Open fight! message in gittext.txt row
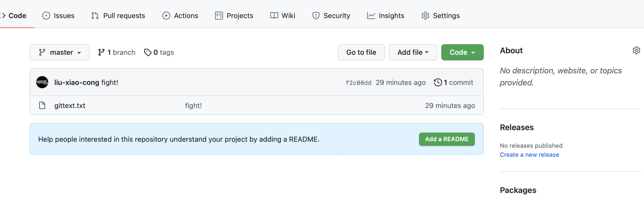Screen dimensions: 644x197 click(x=193, y=106)
